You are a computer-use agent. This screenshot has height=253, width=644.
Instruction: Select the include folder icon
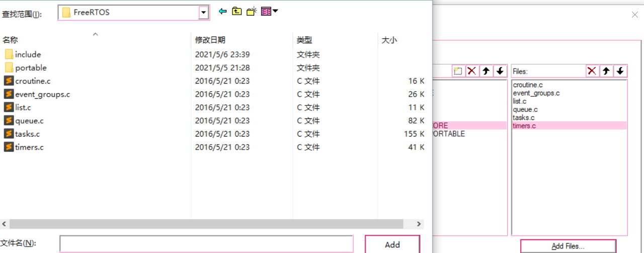coord(9,54)
